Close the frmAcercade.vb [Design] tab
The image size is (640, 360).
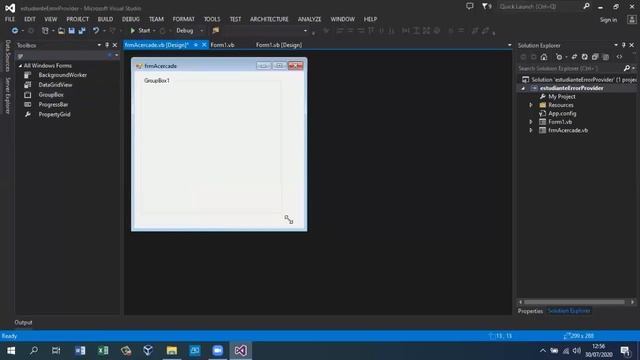coord(204,45)
